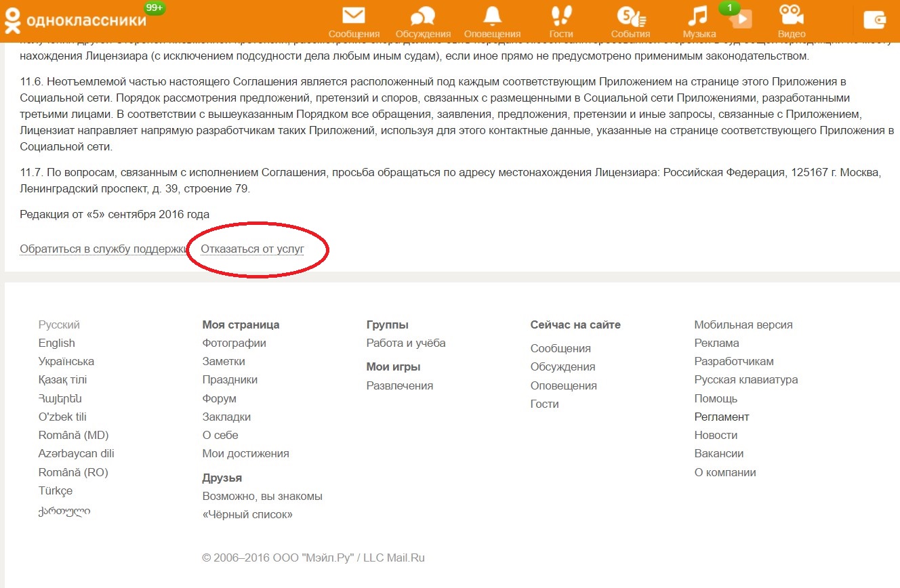The image size is (900, 588).
Task: Open Разработчикам footer link
Action: pyautogui.click(x=734, y=362)
